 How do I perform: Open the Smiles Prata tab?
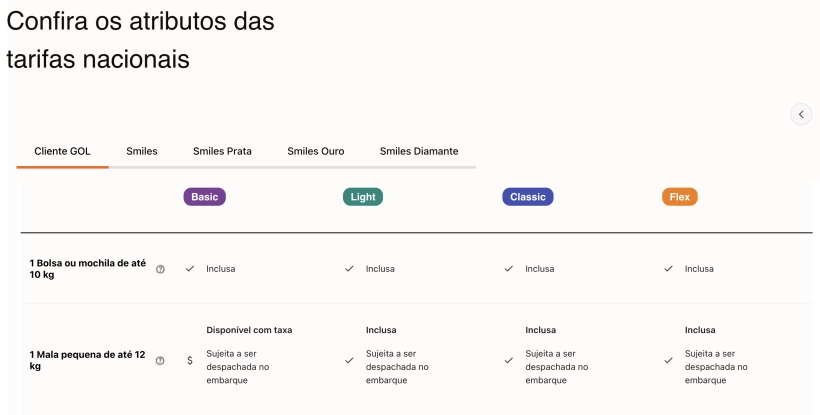point(222,151)
